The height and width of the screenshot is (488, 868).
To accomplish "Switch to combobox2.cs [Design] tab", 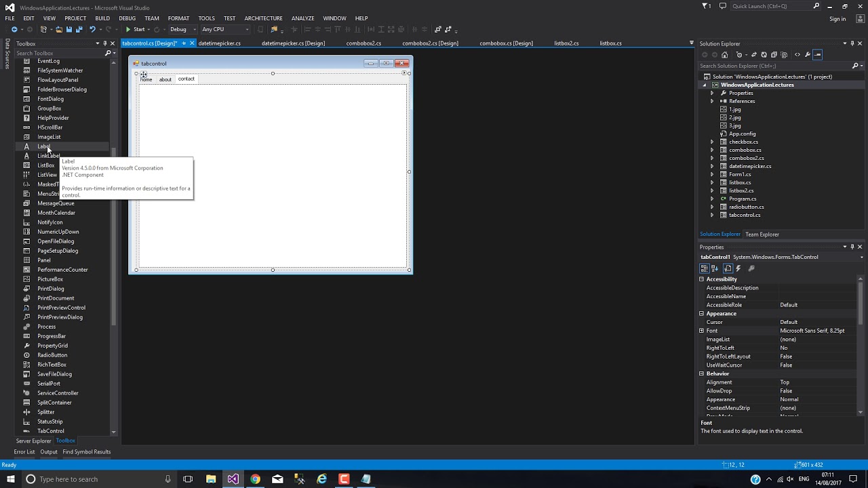I will point(430,43).
